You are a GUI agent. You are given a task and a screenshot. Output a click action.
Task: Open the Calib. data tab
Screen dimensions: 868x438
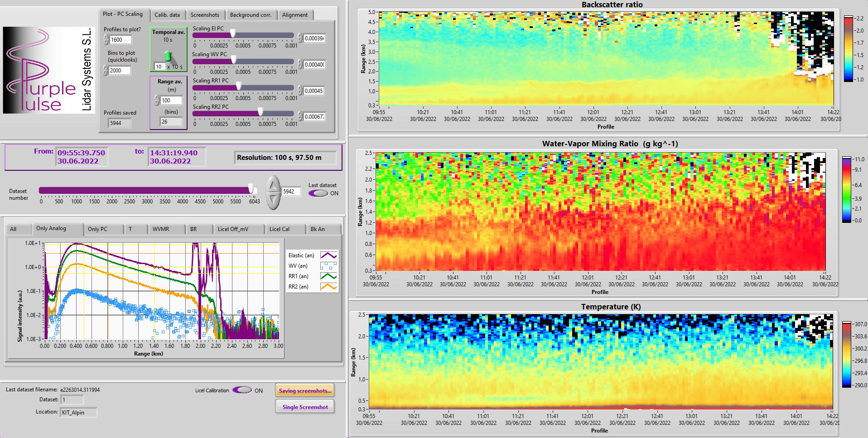167,15
